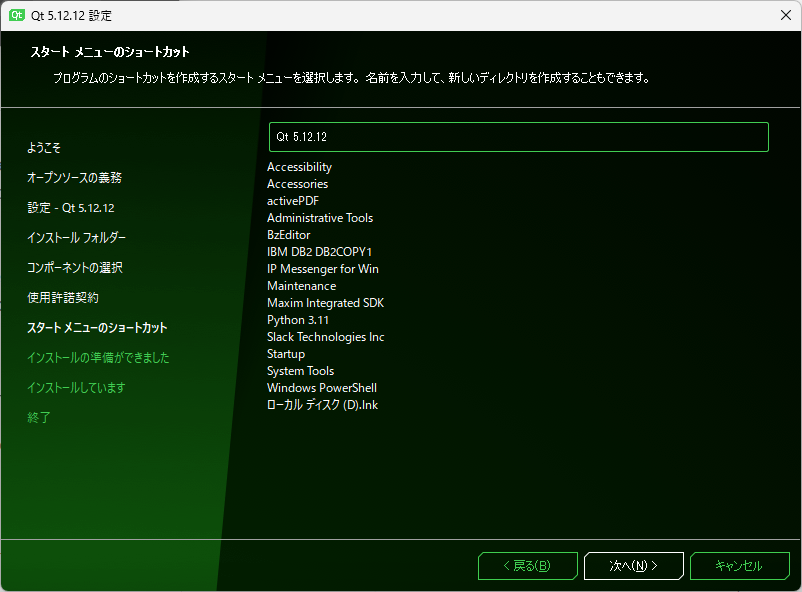Pick the BzEditor folder
Screen dimensions: 802x592
tap(288, 234)
